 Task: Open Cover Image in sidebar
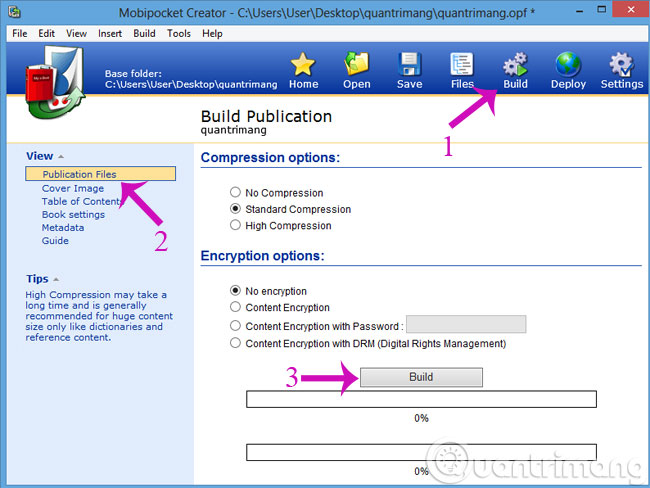click(73, 188)
